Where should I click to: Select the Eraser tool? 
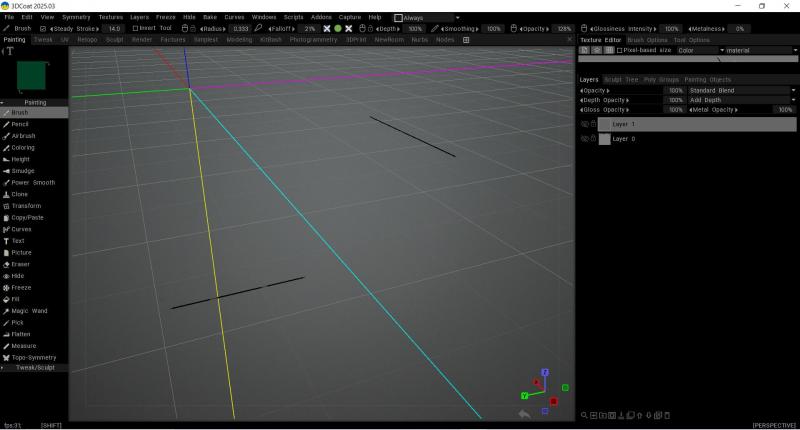[x=21, y=264]
